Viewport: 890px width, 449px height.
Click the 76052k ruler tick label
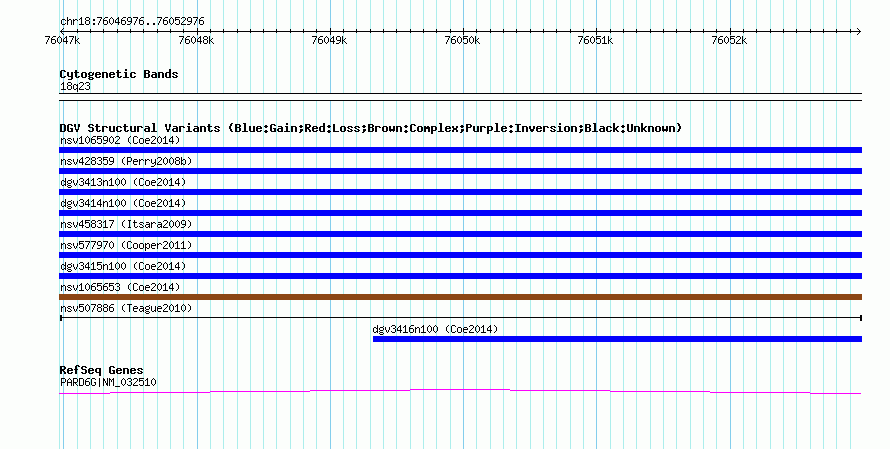tap(729, 40)
